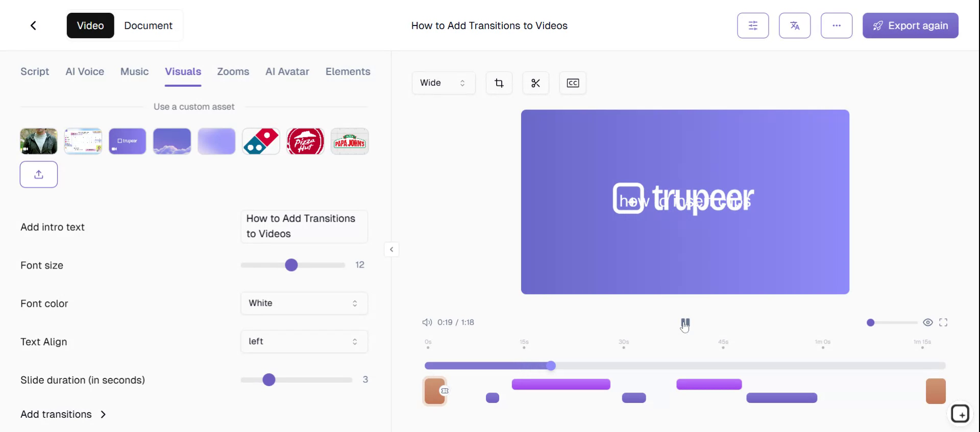Enter fullscreen preview mode

943,322
